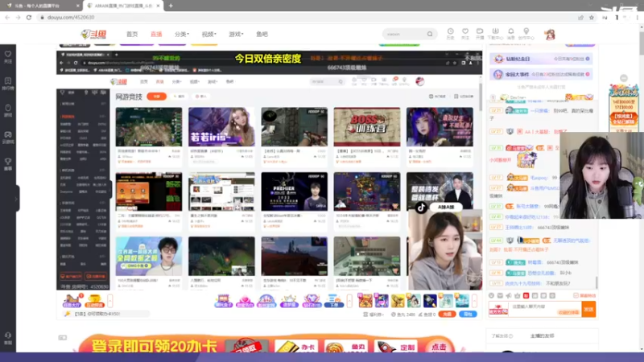
Task: Open the diamond fan gift icon
Action: tap(312, 301)
